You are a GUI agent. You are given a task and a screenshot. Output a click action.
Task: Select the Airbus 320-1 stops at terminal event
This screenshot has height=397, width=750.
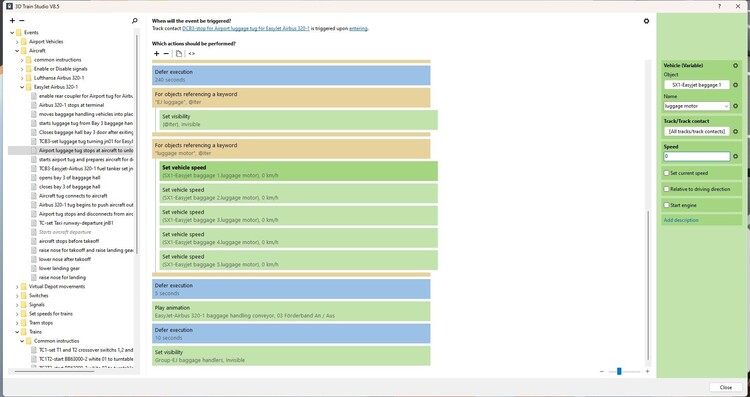pyautogui.click(x=71, y=105)
